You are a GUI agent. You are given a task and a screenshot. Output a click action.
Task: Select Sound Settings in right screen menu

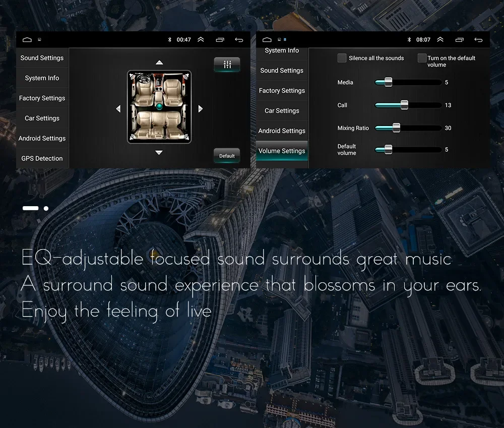282,71
